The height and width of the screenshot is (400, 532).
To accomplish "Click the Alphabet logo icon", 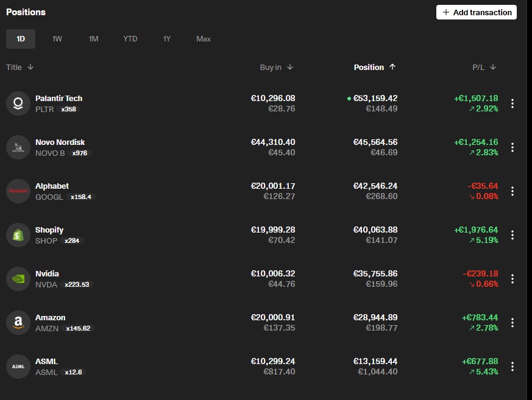I will [18, 191].
